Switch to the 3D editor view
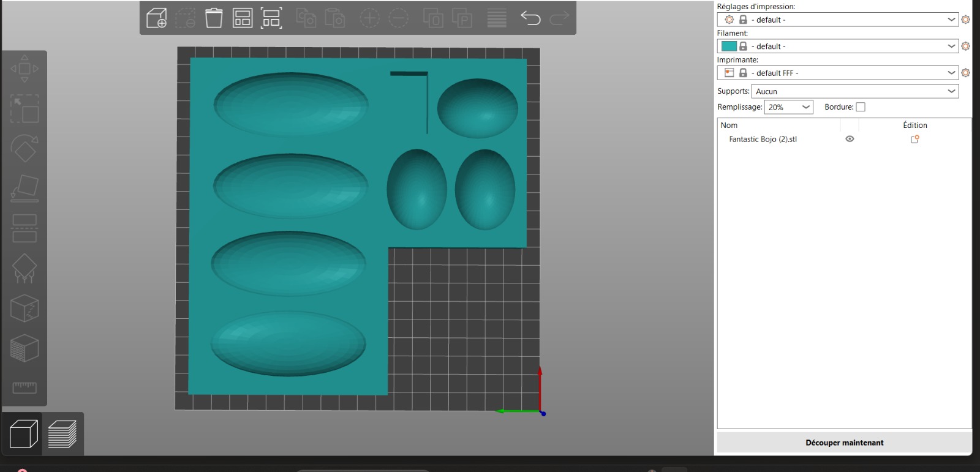 pyautogui.click(x=23, y=434)
